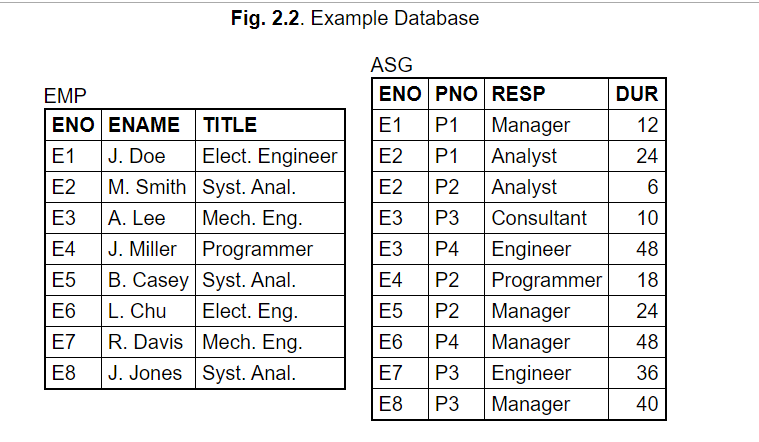The width and height of the screenshot is (759, 442).
Task: Click the ENAME column header in EMP
Action: [149, 125]
